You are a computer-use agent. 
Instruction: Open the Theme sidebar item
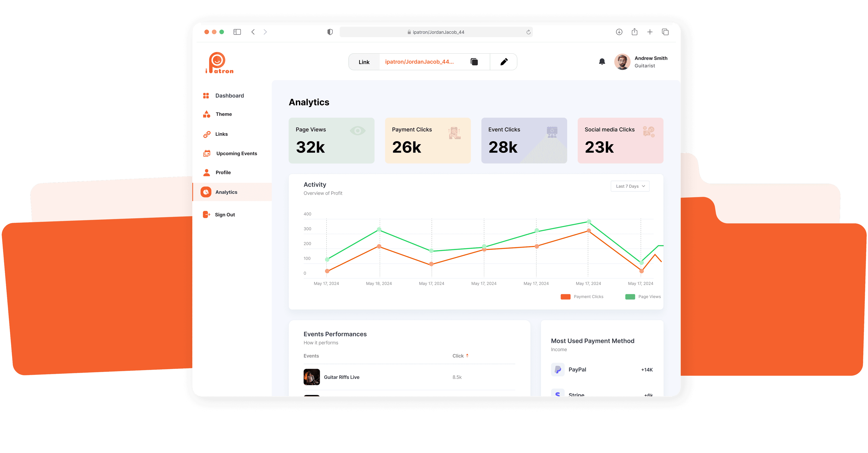223,114
